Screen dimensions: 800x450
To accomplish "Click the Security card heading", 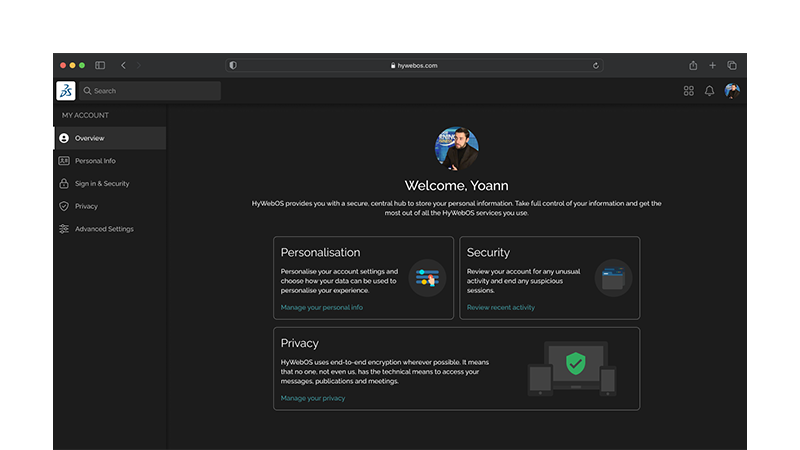I will pos(488,252).
